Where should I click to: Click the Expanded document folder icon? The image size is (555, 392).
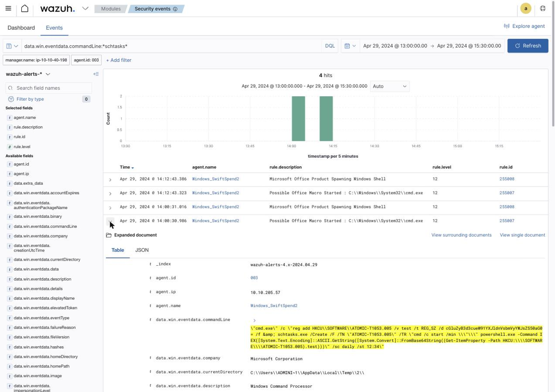pyautogui.click(x=109, y=235)
